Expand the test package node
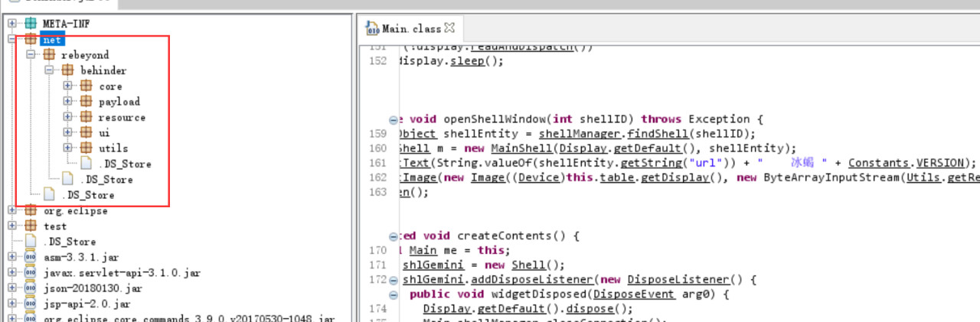980x322 pixels. [12, 226]
